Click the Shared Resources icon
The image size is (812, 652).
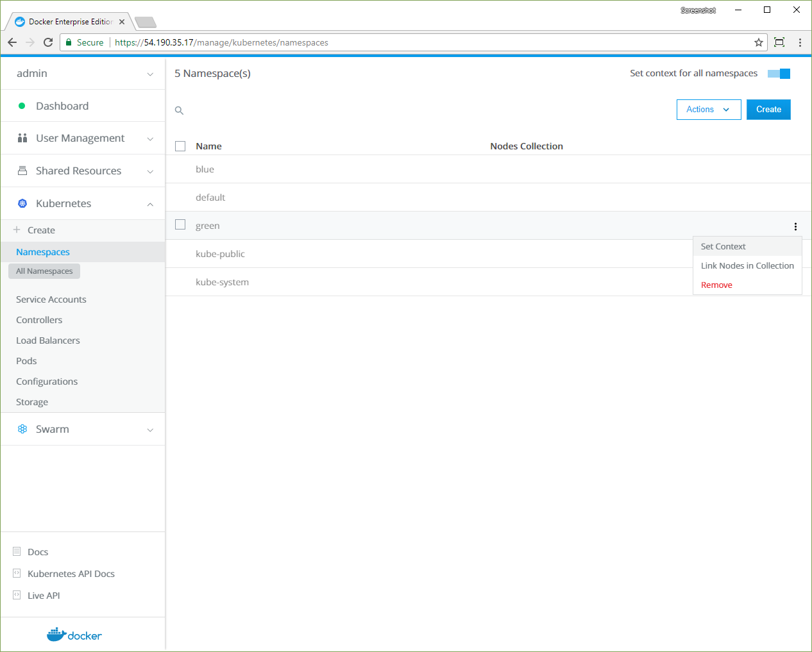tap(22, 171)
